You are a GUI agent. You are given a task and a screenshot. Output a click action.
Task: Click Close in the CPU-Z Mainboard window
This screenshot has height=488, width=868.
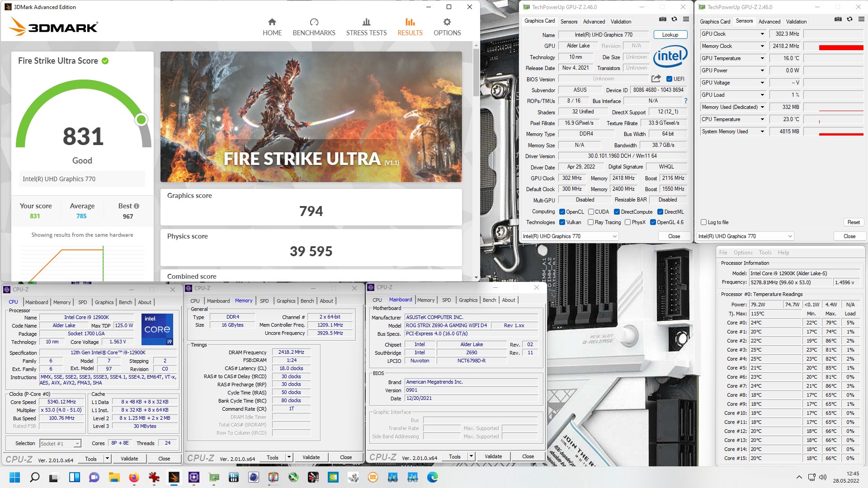click(528, 456)
